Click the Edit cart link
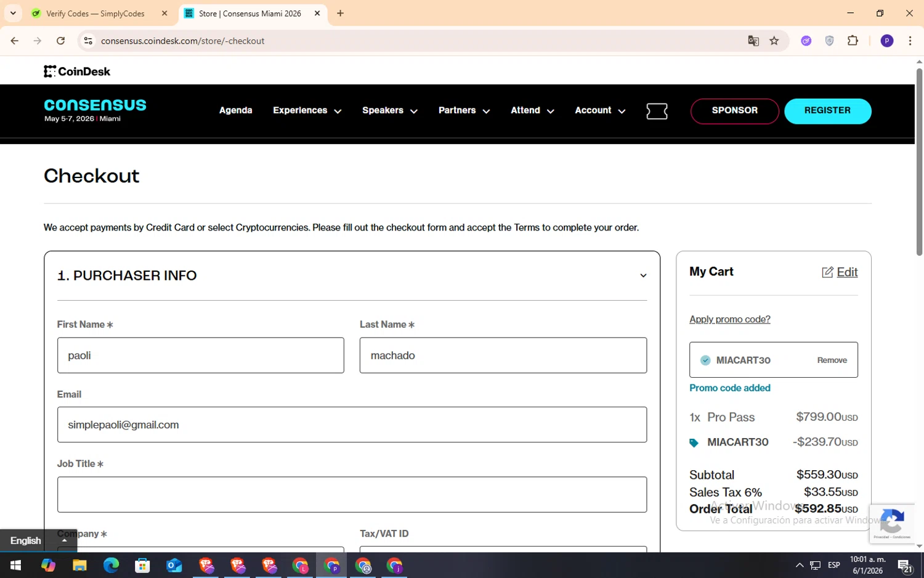 click(x=847, y=272)
